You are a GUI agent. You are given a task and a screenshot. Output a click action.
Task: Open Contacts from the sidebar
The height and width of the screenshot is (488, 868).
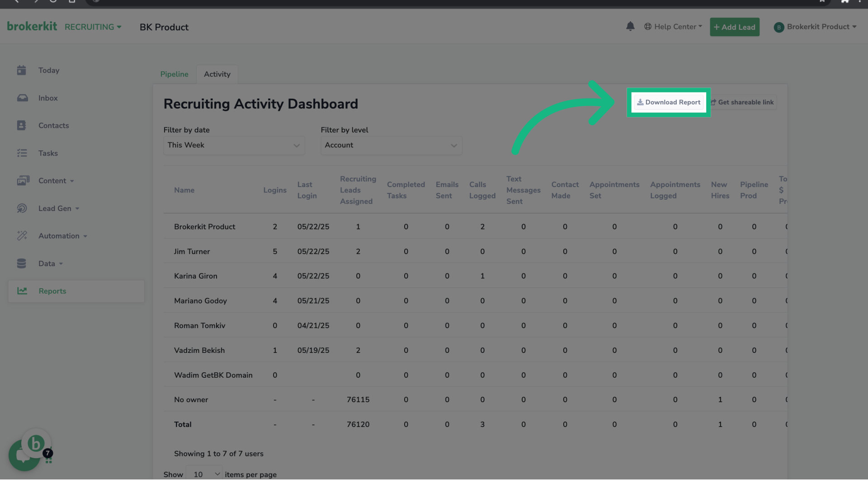[53, 126]
